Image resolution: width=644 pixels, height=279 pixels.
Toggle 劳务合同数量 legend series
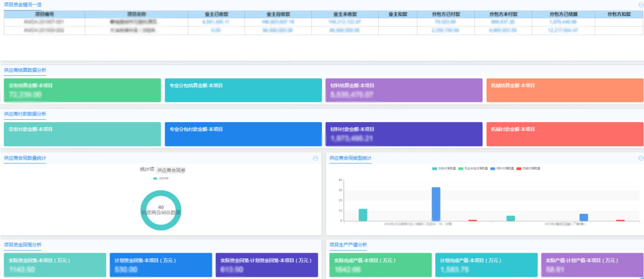pos(443,169)
